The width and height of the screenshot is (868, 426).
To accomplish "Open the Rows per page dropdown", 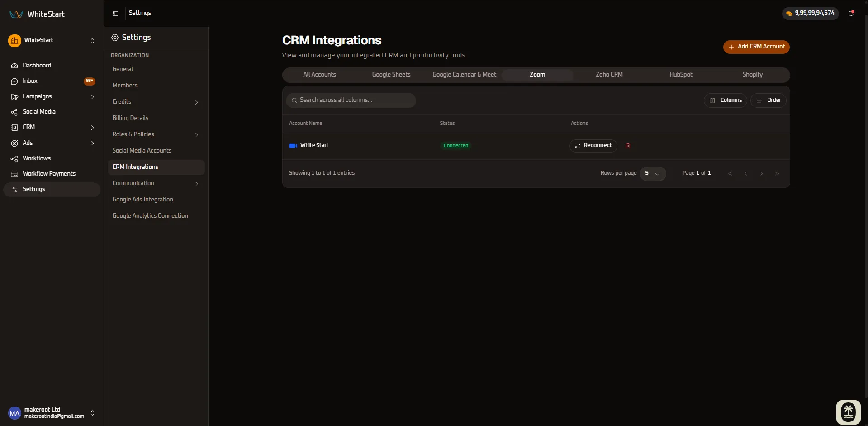I will (x=653, y=173).
